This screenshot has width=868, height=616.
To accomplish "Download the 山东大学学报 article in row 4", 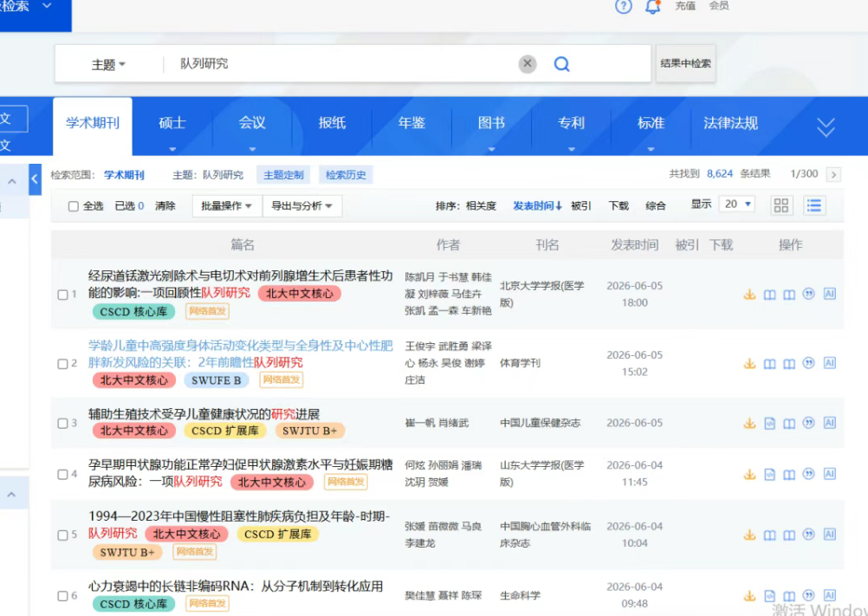I will pyautogui.click(x=749, y=474).
